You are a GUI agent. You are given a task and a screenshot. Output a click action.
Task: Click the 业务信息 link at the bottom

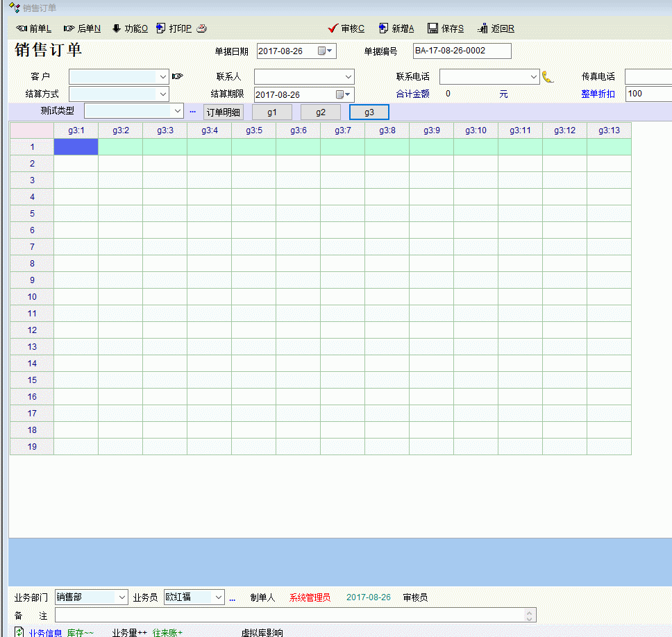[46, 633]
